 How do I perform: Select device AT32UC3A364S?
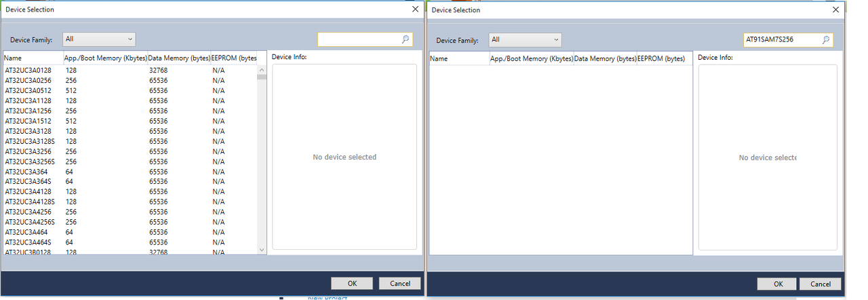(x=129, y=181)
